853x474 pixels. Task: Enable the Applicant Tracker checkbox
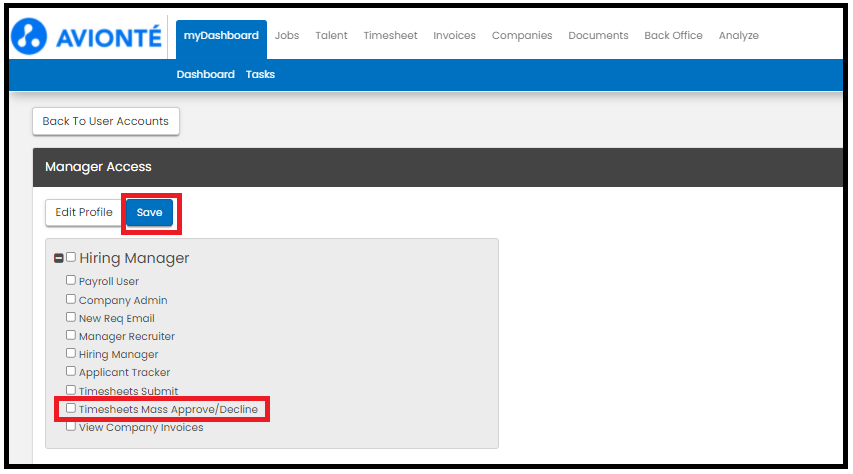pyautogui.click(x=71, y=371)
